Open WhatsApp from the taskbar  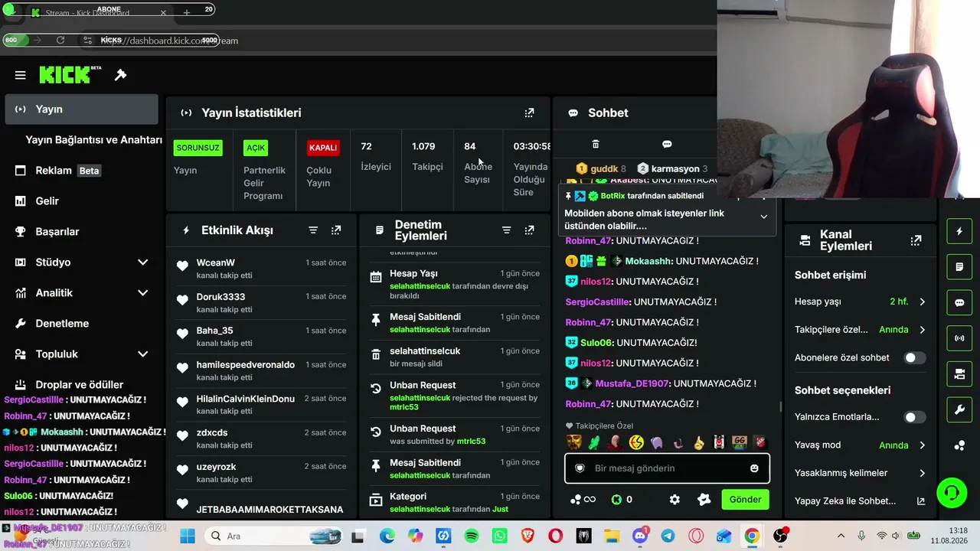500,536
